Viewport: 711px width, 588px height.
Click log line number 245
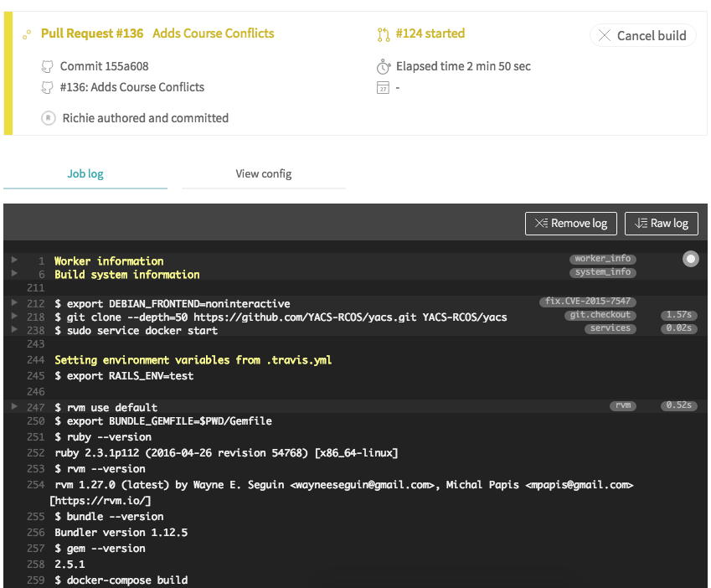coord(36,376)
